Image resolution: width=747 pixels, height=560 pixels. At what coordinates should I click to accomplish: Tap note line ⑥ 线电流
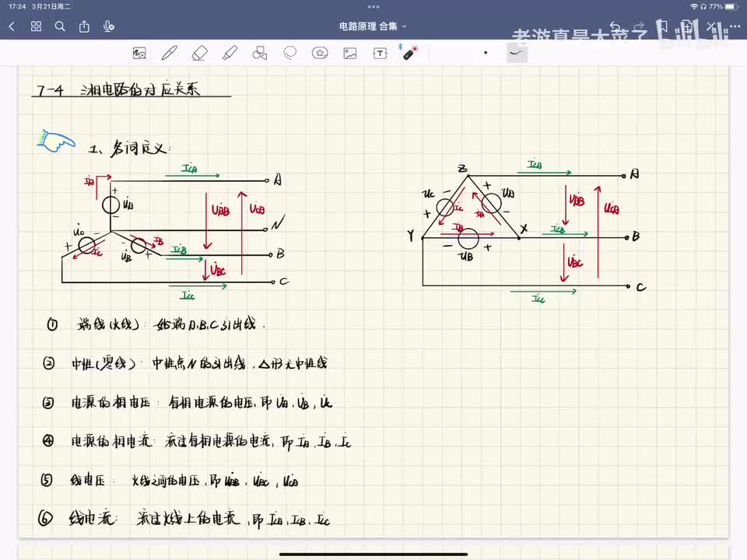pos(184,519)
